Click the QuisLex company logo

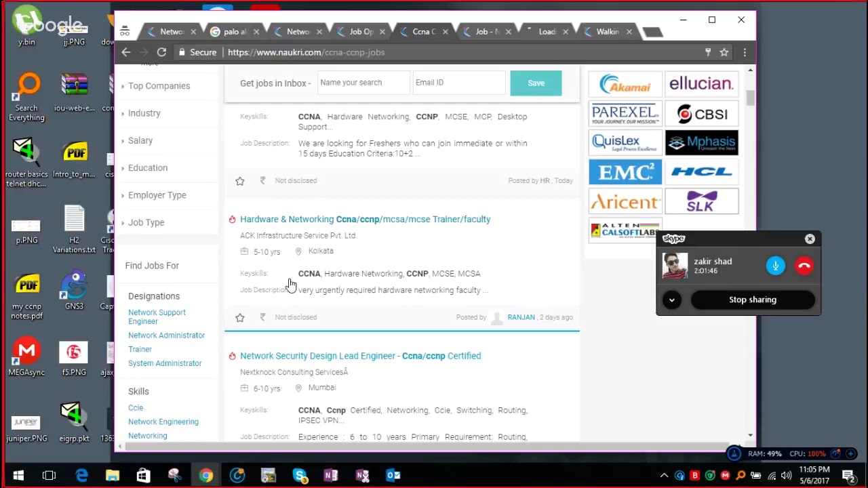[x=625, y=143]
